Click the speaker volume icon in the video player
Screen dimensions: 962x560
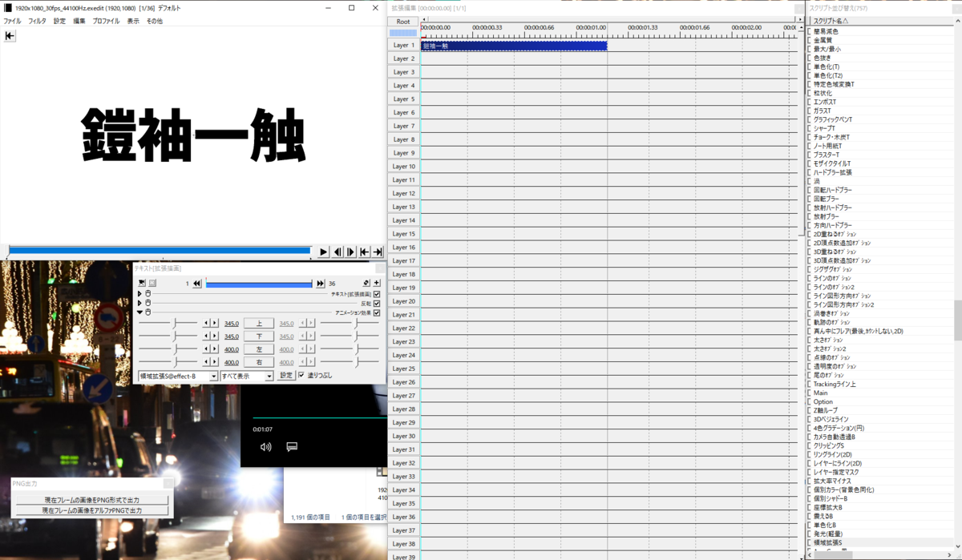(266, 447)
